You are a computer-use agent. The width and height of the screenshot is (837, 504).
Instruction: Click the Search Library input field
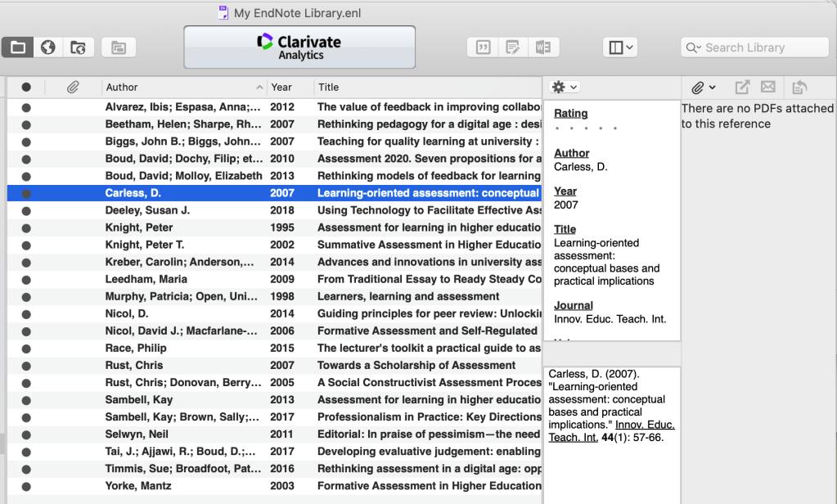pyautogui.click(x=761, y=47)
